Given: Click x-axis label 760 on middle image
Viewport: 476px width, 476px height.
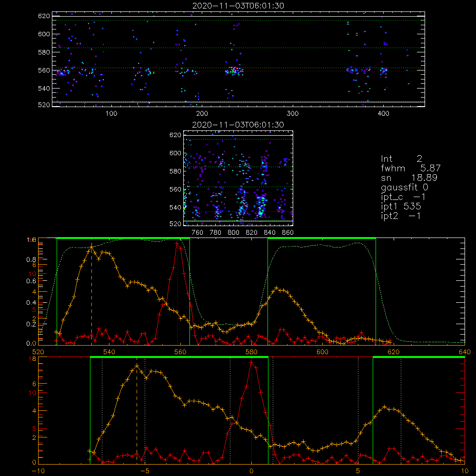Looking at the screenshot, I should pos(198,233).
